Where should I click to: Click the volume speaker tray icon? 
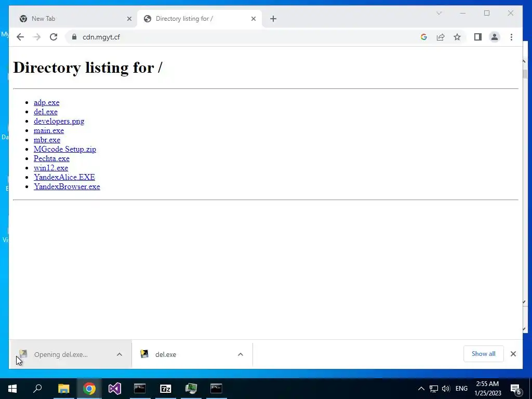point(446,389)
